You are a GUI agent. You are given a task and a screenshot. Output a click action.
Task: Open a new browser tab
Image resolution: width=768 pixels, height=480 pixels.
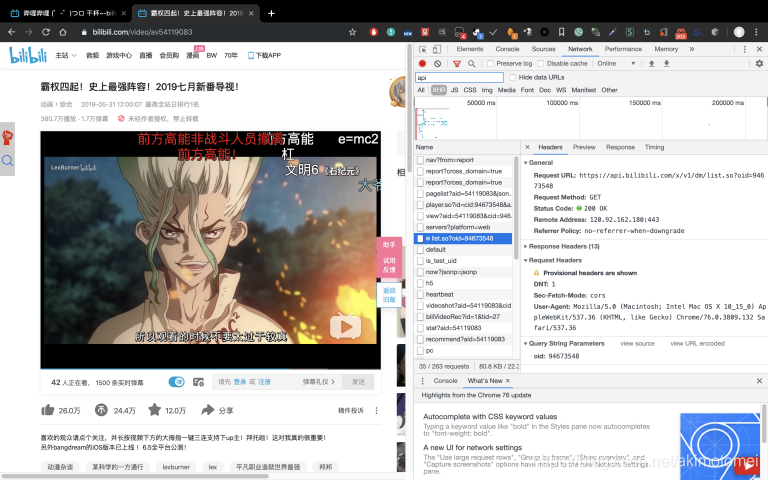coord(271,13)
